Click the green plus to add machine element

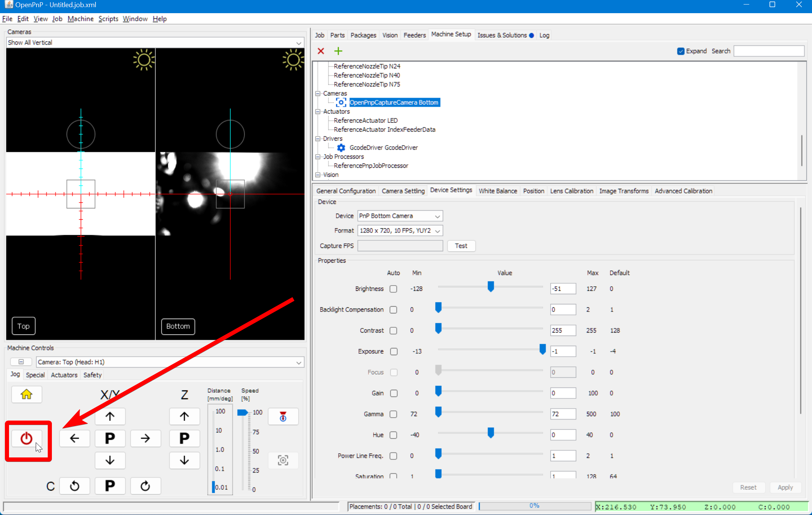tap(338, 51)
